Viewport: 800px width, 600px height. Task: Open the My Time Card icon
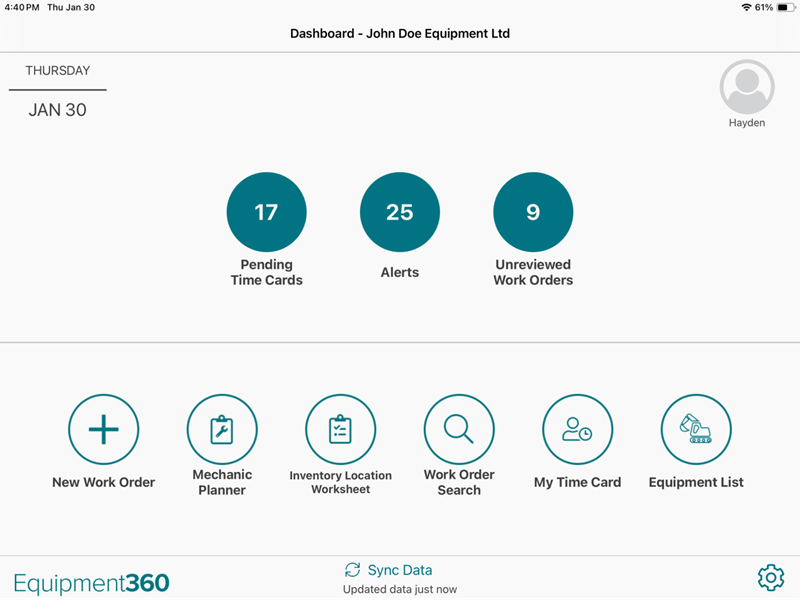pos(578,429)
